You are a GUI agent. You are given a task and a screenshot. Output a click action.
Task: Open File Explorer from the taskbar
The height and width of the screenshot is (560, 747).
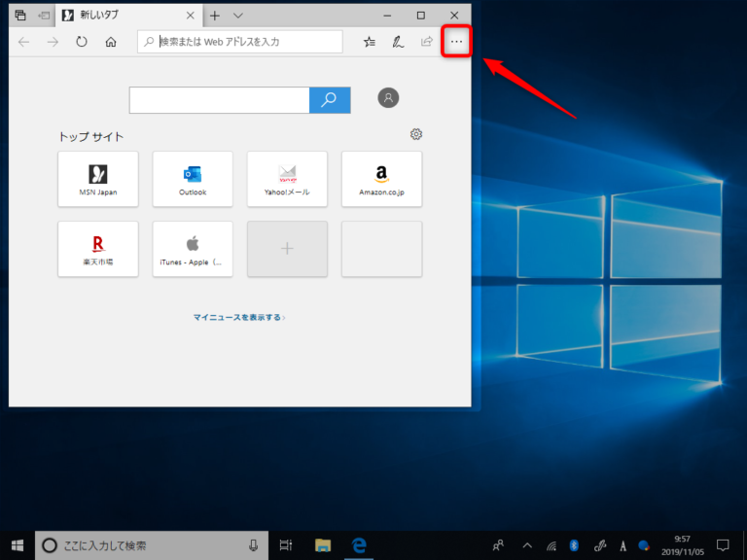click(x=323, y=545)
